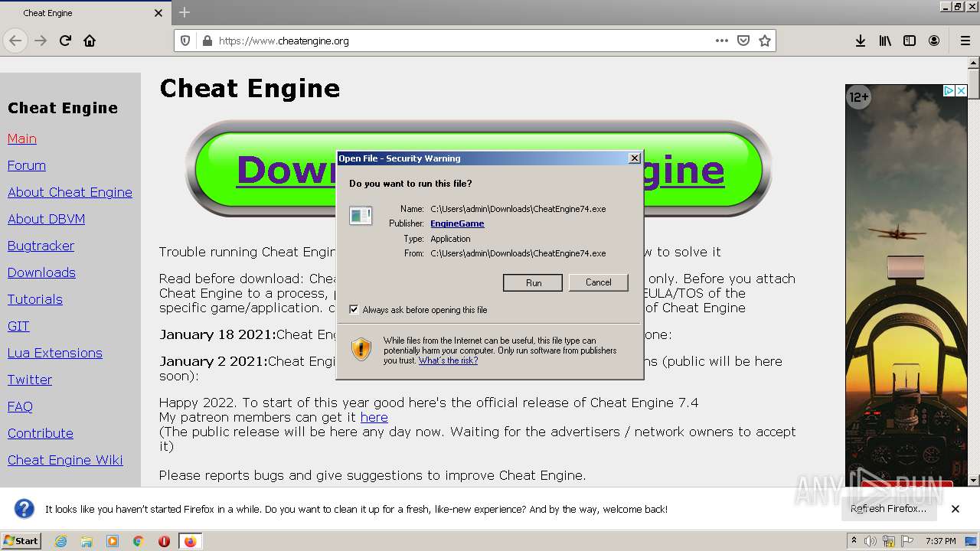Open the Forum sidebar link

point(27,165)
